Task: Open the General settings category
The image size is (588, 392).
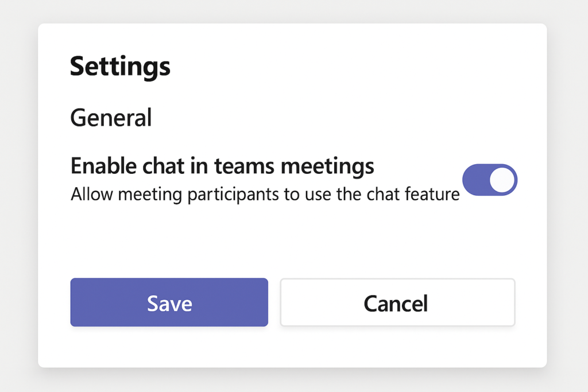Action: point(111,118)
